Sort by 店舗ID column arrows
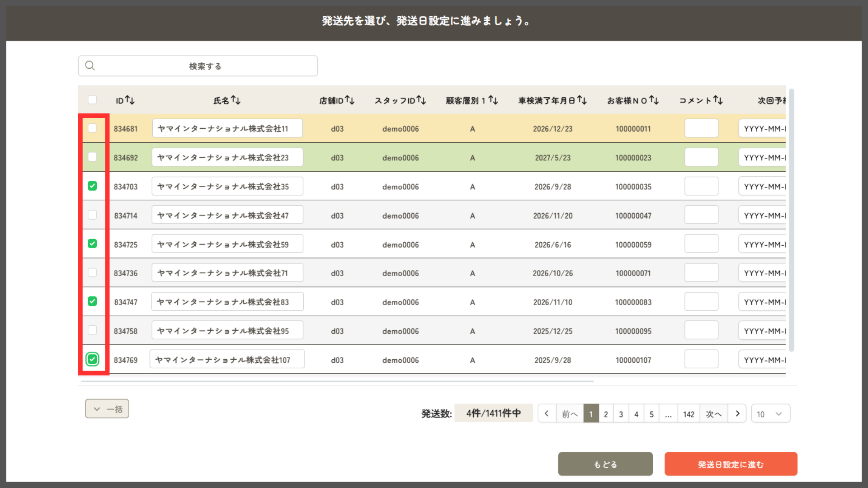This screenshot has width=868, height=488. (349, 100)
